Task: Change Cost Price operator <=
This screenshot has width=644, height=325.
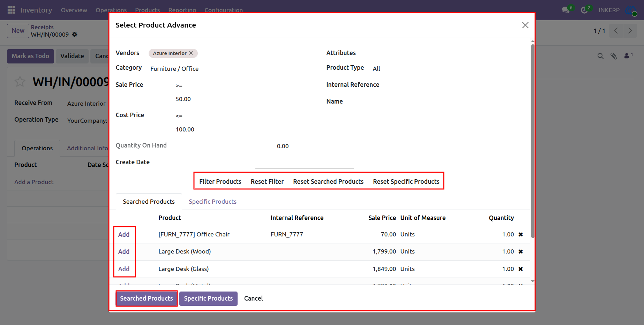Action: (179, 116)
